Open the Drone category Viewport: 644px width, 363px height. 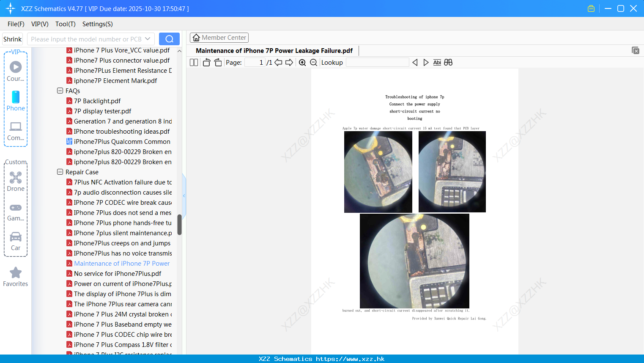tap(16, 182)
